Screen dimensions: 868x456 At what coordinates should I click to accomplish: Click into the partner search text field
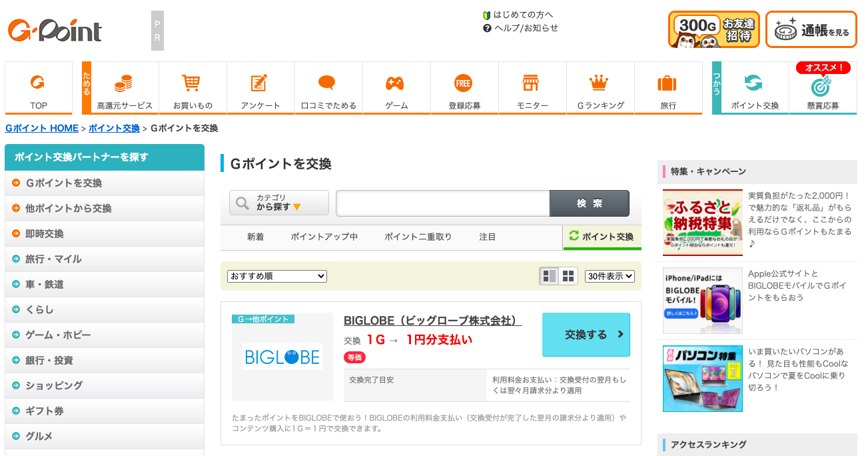pos(442,203)
